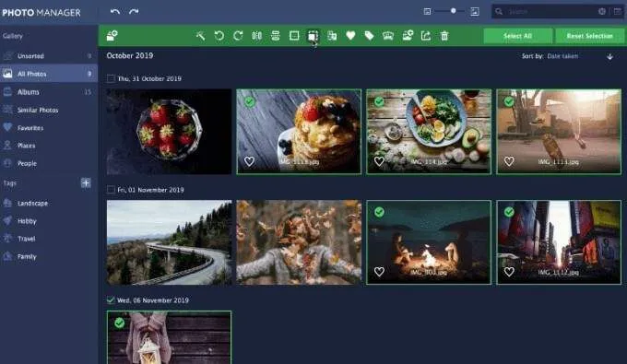Image resolution: width=627 pixels, height=364 pixels.
Task: Click the large thumbnails icon
Action: [475, 12]
